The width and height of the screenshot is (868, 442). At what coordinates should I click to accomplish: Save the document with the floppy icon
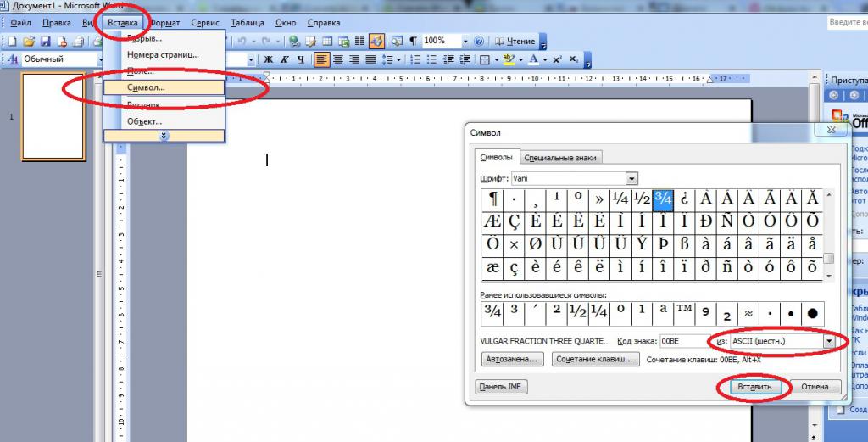[46, 41]
